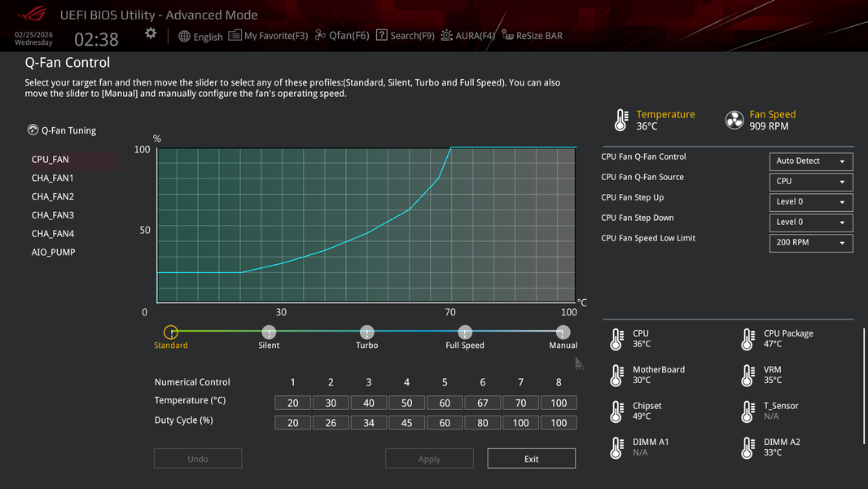Screen dimensions: 868x489
Task: Select the Turbo profile point
Action: (x=366, y=333)
